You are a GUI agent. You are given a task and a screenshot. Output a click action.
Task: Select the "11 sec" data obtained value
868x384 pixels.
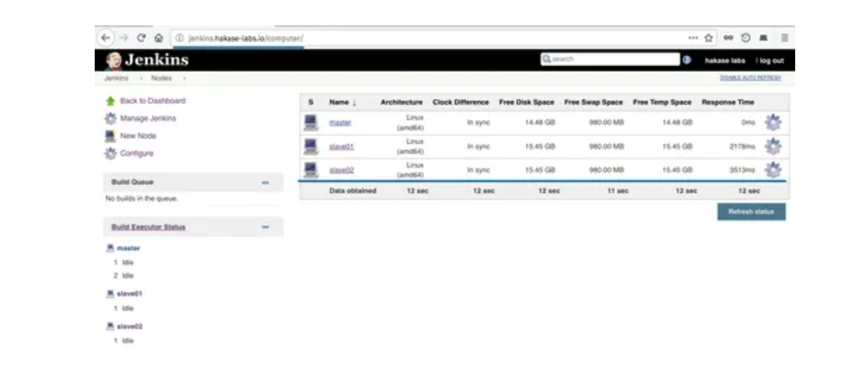pyautogui.click(x=618, y=191)
